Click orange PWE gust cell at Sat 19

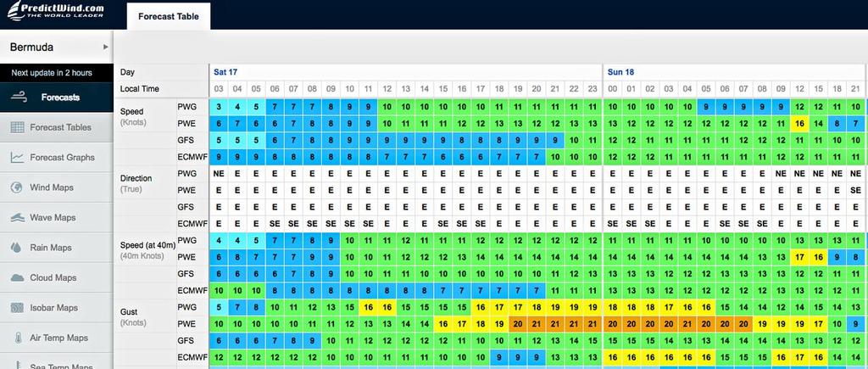pos(518,324)
